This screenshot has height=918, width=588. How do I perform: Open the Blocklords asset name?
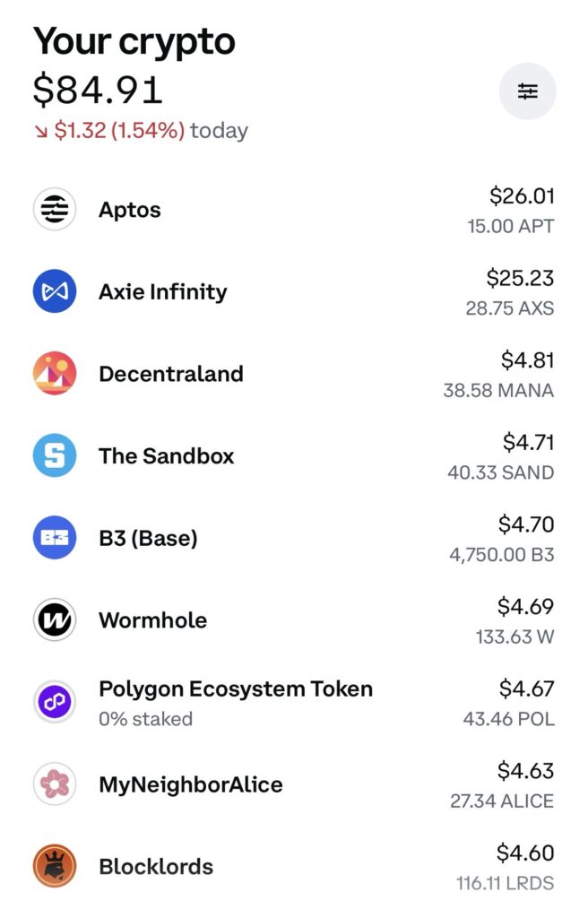155,867
